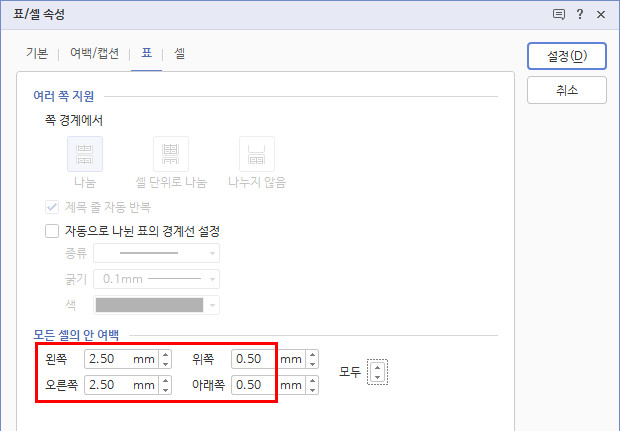Click the 오른쪽 margin input field
Viewport: 620px width, 431px height.
pos(121,385)
